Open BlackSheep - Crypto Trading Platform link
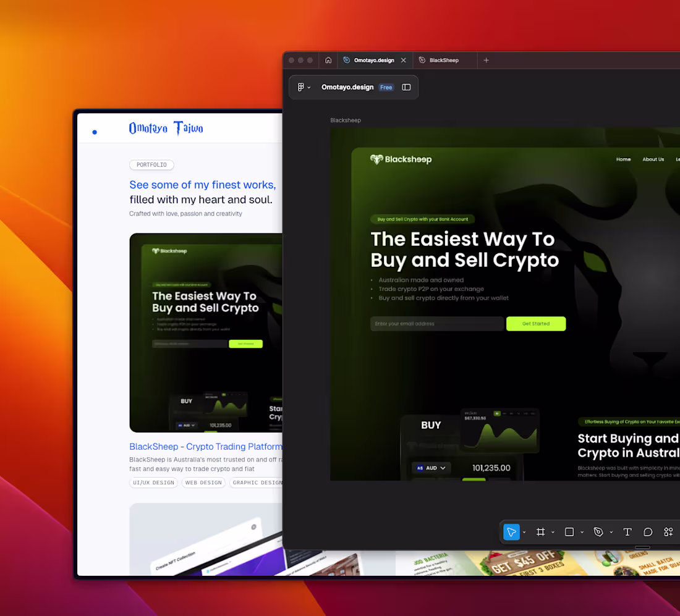680x616 pixels. (x=206, y=447)
